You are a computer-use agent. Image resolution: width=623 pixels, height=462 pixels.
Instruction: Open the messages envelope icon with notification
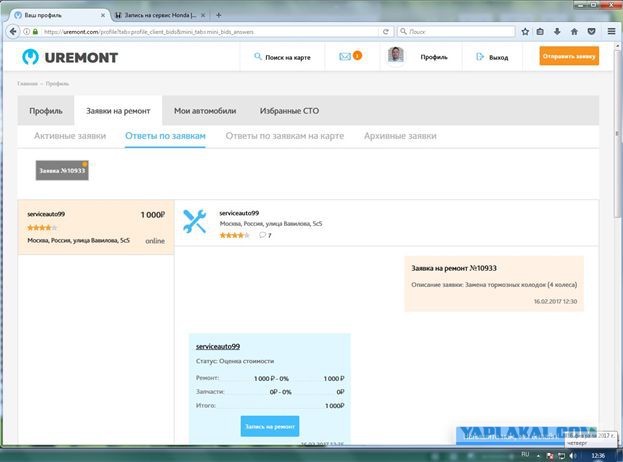coord(350,56)
